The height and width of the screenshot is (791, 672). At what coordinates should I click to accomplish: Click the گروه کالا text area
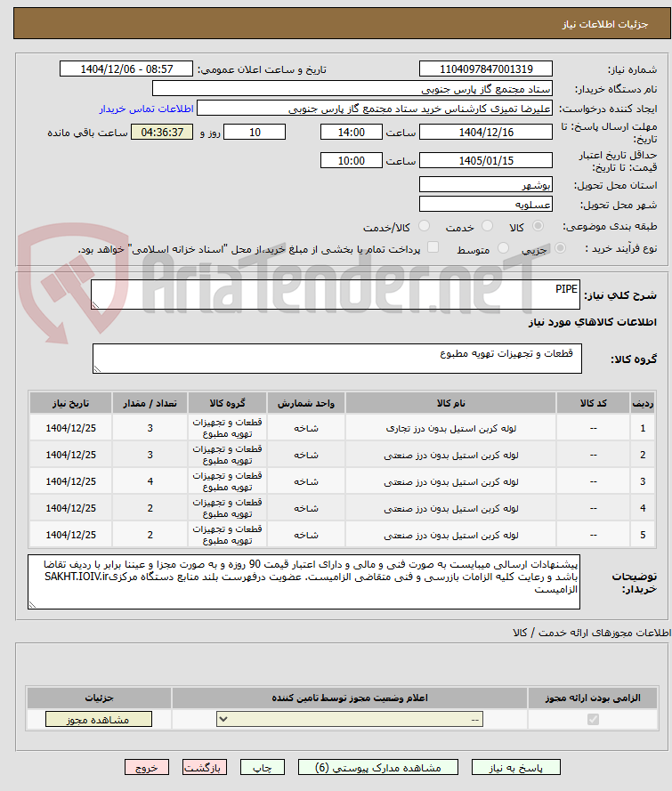pyautogui.click(x=337, y=359)
